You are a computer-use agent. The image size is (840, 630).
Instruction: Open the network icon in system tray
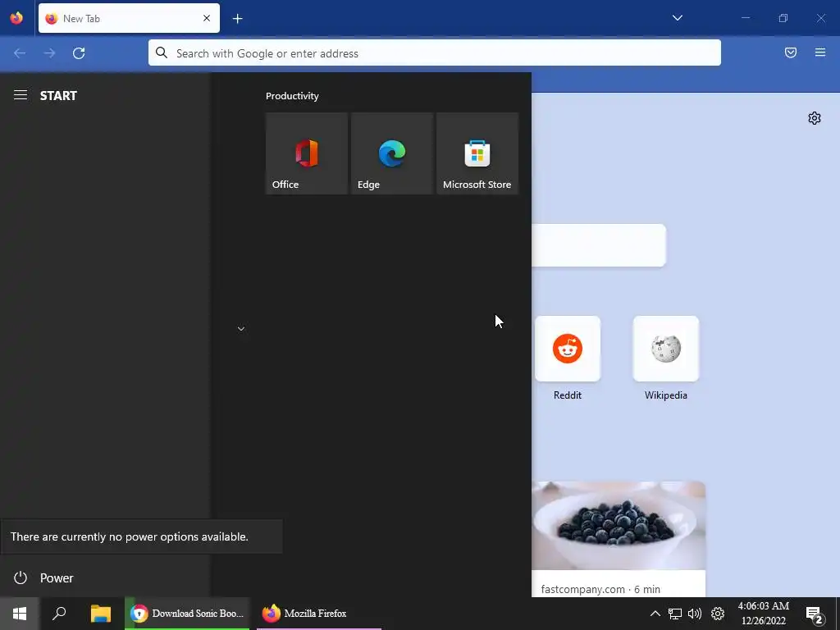(675, 614)
